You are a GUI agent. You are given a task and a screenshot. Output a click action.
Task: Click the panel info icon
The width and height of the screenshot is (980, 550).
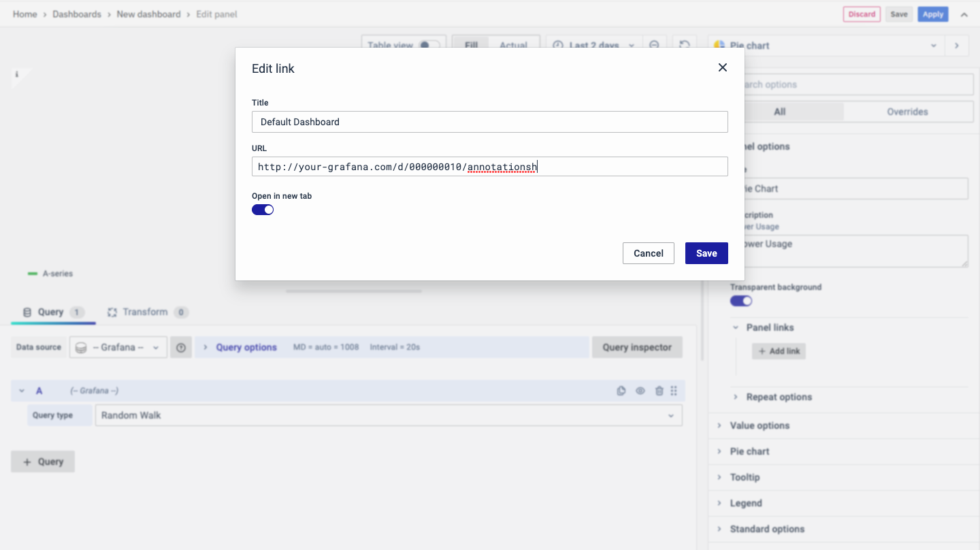pyautogui.click(x=16, y=75)
